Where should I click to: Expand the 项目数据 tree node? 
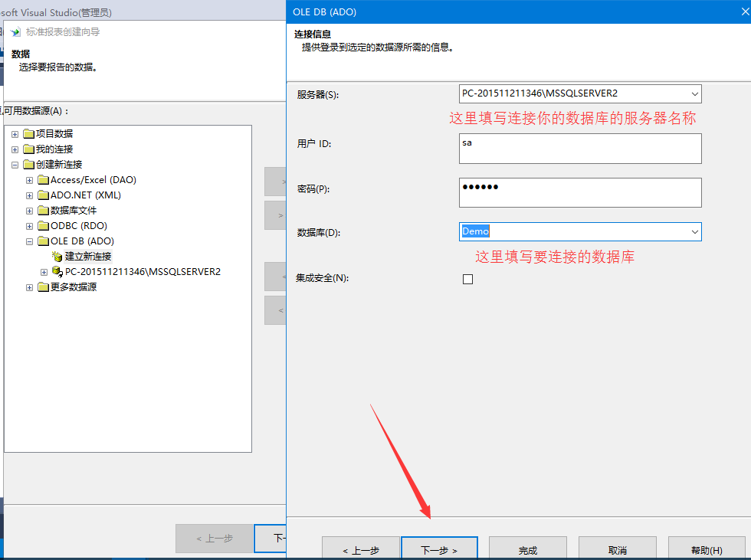pyautogui.click(x=15, y=134)
